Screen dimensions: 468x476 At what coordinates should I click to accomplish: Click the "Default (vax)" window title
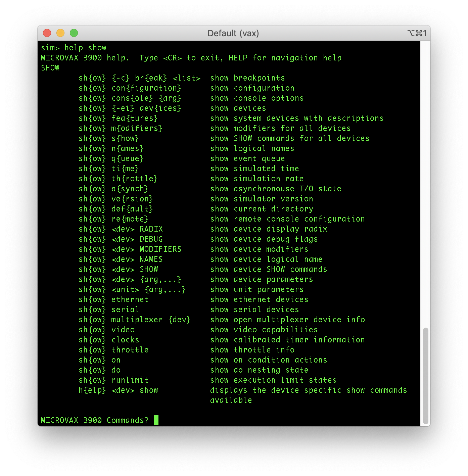coord(233,33)
